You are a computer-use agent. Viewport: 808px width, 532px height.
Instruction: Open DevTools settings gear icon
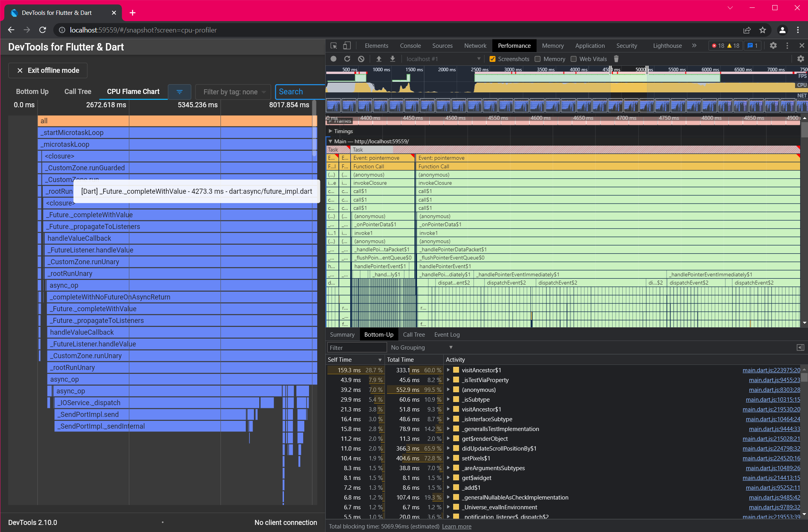tap(773, 46)
